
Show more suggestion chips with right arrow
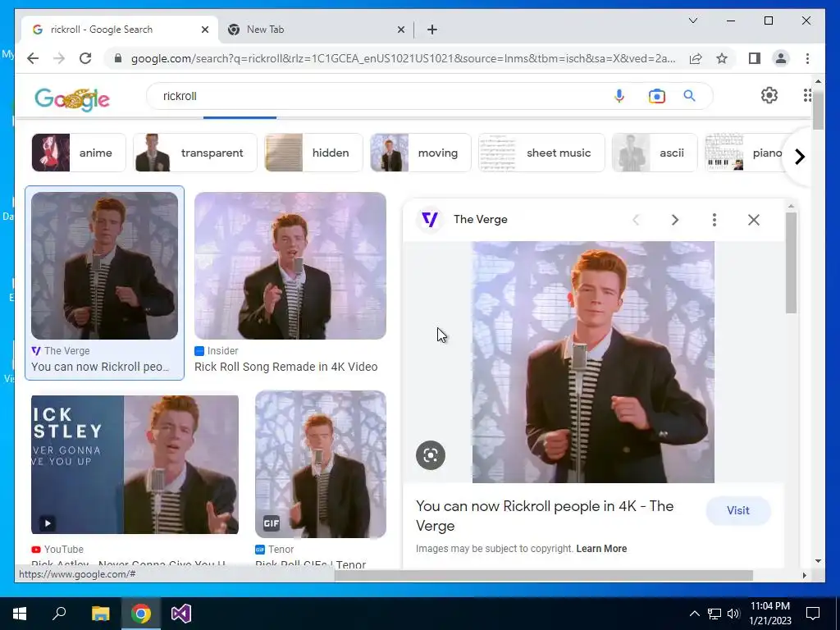pos(799,157)
